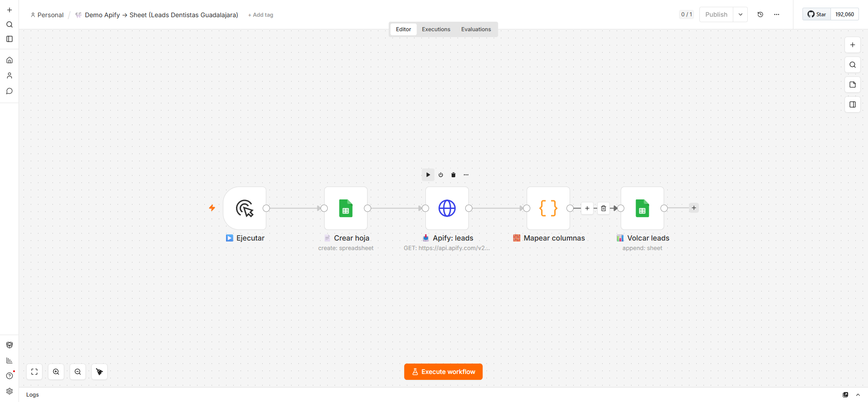Click the Ejecutar output connector
This screenshot has height=402, width=868.
[266, 208]
